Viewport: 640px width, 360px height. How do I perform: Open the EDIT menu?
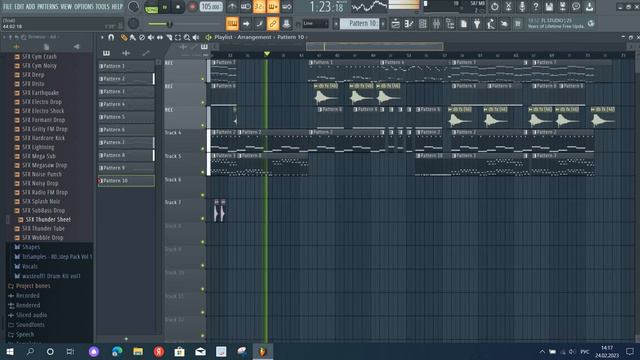coord(19,7)
